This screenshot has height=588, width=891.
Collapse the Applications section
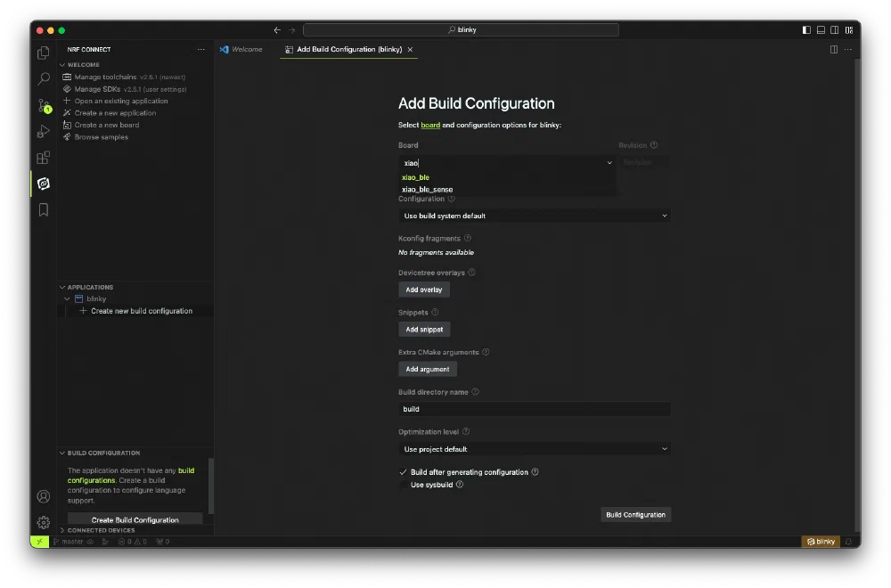coord(63,287)
